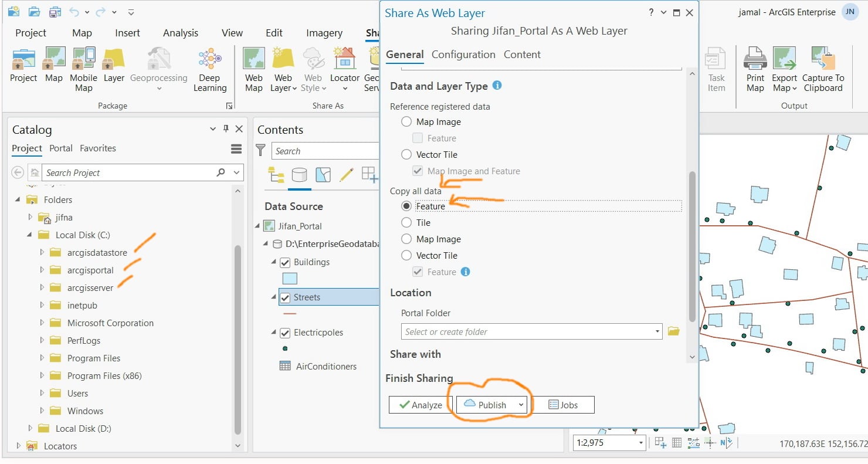The width and height of the screenshot is (868, 464).
Task: Click the dialog's vertical scrollbar thumb
Action: (692, 246)
